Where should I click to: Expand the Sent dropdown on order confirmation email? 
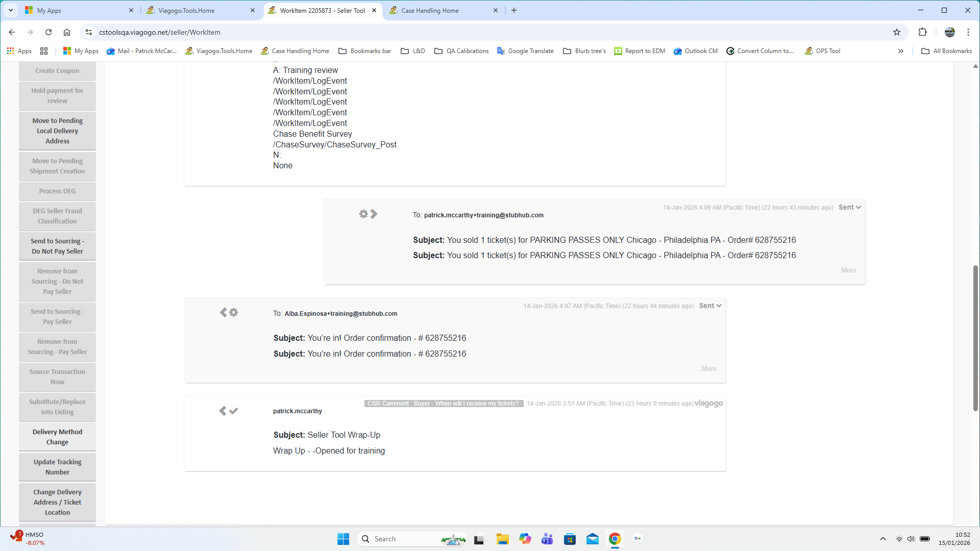[710, 306]
